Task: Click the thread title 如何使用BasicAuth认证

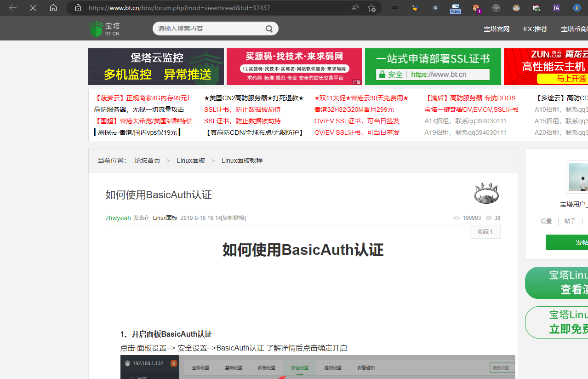Action: pyautogui.click(x=159, y=195)
